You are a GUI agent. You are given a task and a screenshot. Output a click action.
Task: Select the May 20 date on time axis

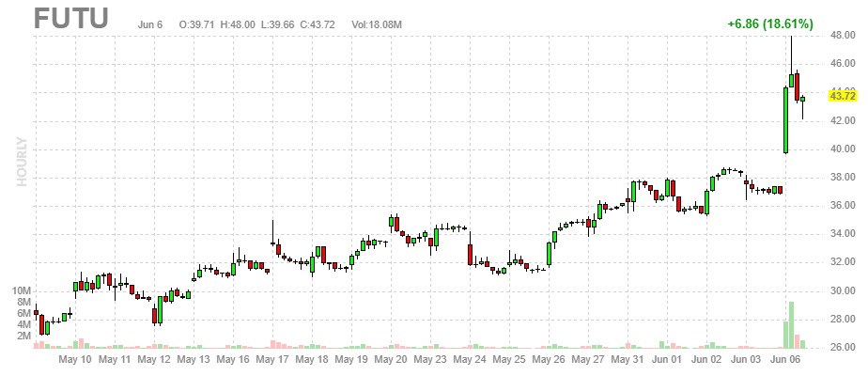(x=391, y=359)
